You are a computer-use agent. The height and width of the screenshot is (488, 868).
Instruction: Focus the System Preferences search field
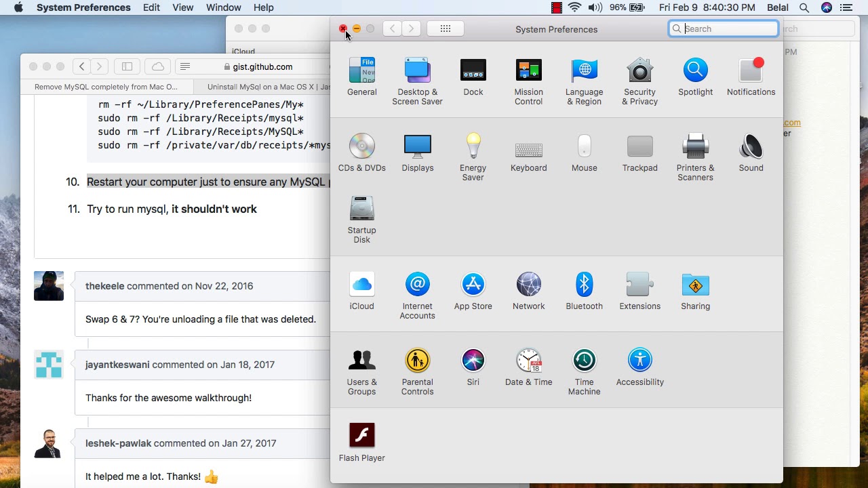coord(724,28)
